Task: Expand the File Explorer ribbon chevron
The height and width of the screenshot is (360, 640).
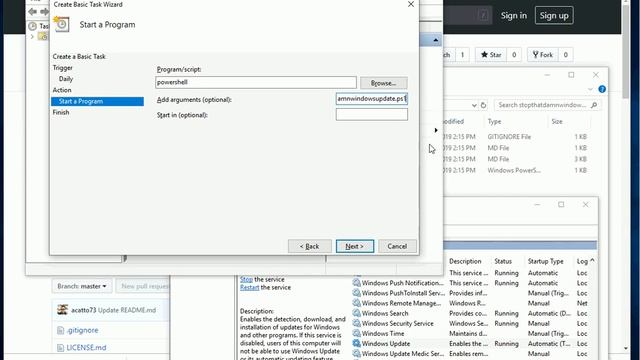Action: tap(590, 89)
